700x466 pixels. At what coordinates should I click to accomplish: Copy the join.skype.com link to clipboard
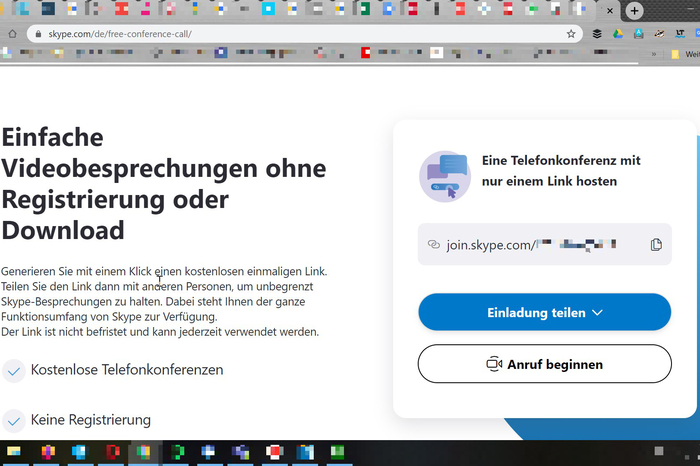[656, 245]
